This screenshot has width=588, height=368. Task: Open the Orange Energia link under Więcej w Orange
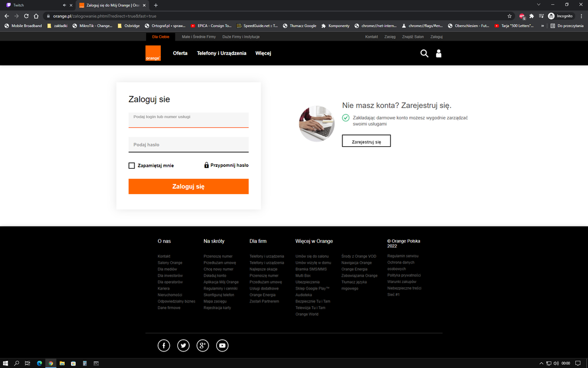[354, 270]
